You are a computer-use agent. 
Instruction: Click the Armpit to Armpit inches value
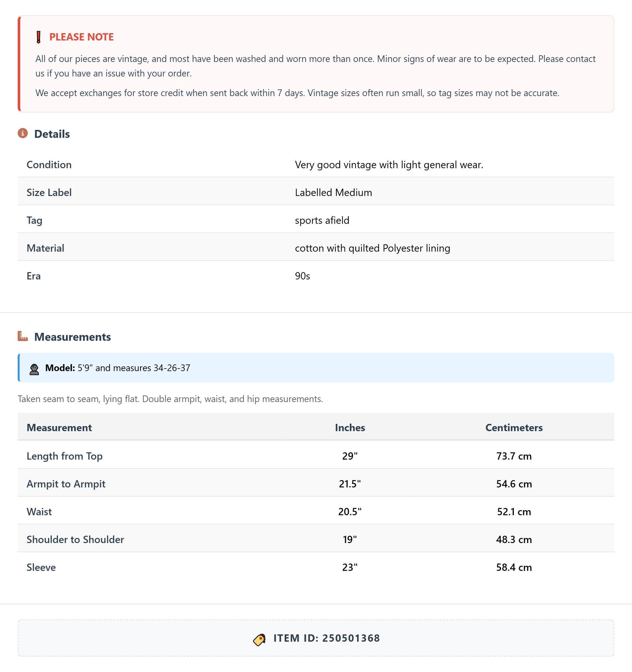(x=350, y=484)
